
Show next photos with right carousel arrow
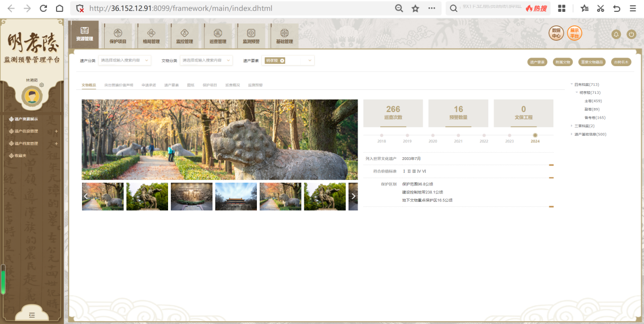(353, 196)
